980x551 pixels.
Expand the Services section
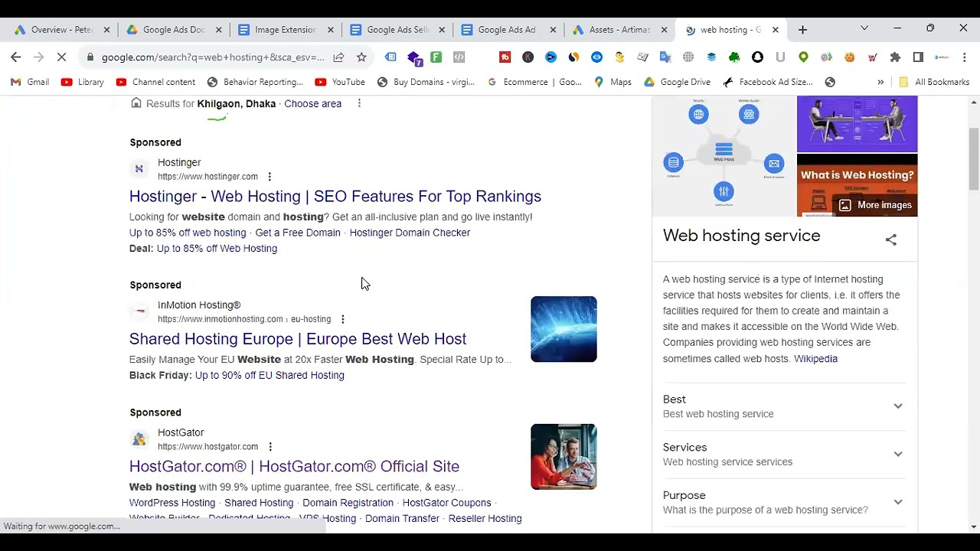click(x=784, y=455)
